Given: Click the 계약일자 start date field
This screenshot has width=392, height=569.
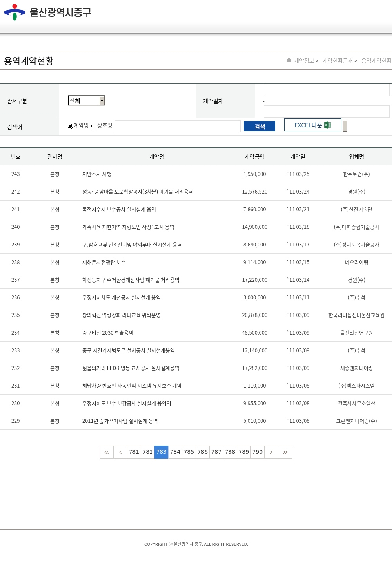Looking at the screenshot, I should pos(326,90).
